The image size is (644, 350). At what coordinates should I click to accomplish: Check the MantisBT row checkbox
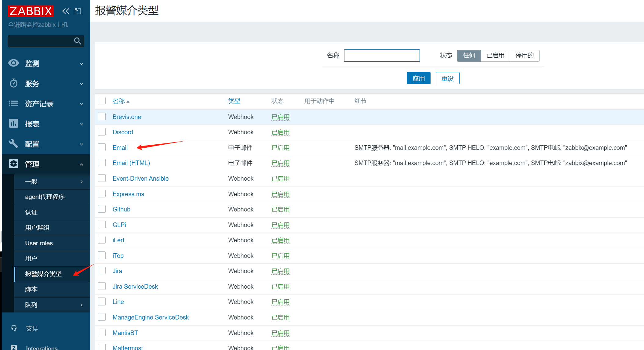[x=102, y=333]
